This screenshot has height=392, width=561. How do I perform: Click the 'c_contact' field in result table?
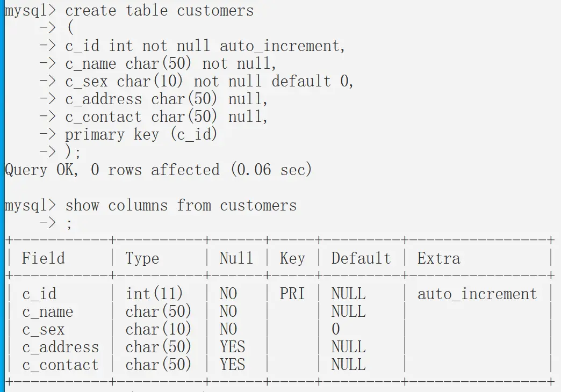60,365
